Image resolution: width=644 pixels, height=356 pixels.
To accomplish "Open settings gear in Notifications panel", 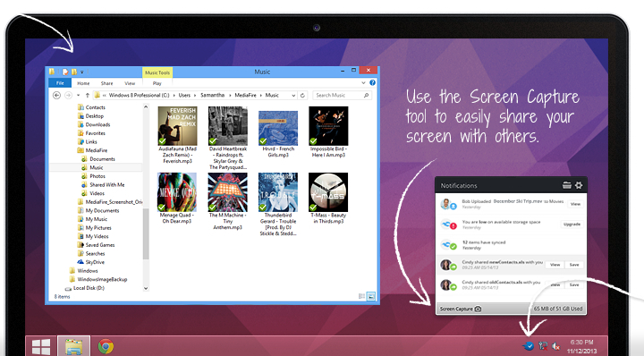I will (579, 185).
